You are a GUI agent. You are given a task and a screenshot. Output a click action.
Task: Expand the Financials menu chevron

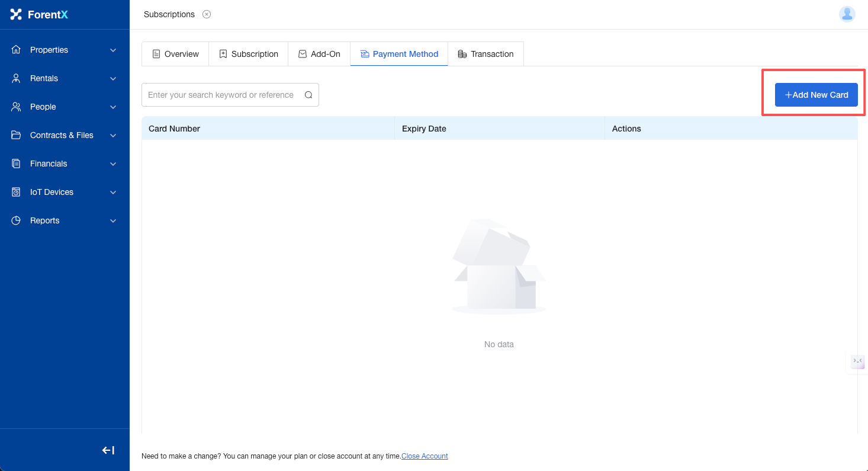coord(113,164)
